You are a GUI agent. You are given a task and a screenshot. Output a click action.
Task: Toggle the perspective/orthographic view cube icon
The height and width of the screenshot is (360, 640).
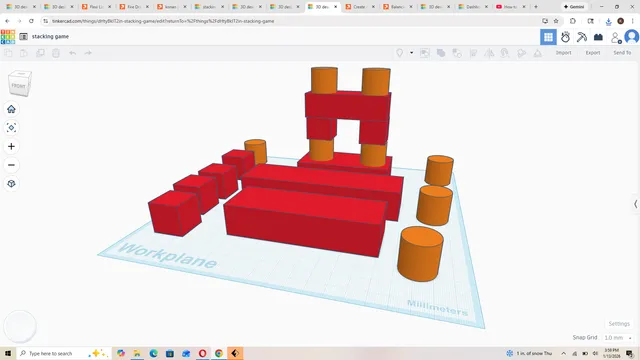11,184
